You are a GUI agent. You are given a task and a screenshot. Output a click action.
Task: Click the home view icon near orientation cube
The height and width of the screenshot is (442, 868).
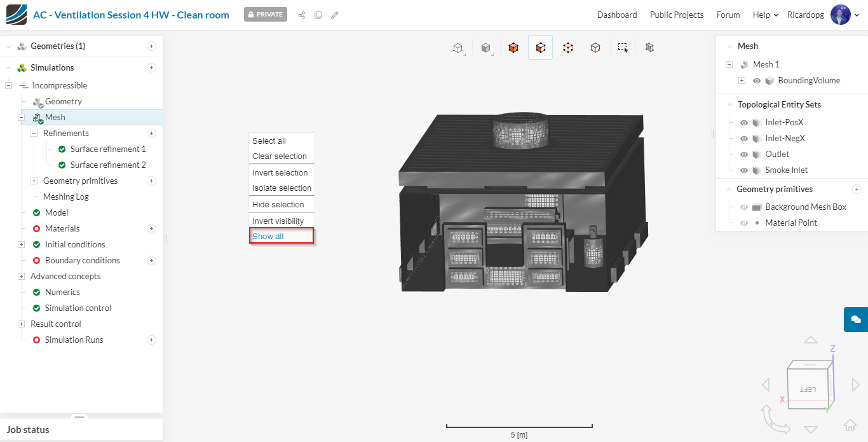[x=850, y=425]
